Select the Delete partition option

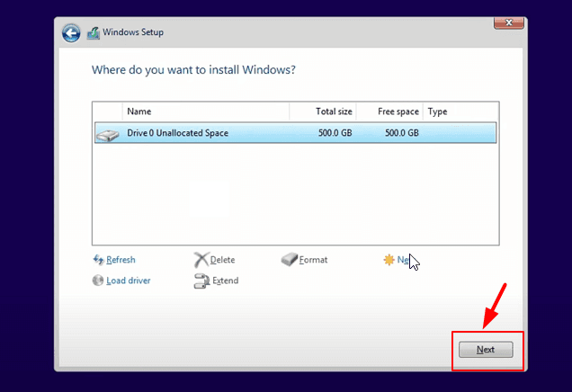tap(222, 260)
